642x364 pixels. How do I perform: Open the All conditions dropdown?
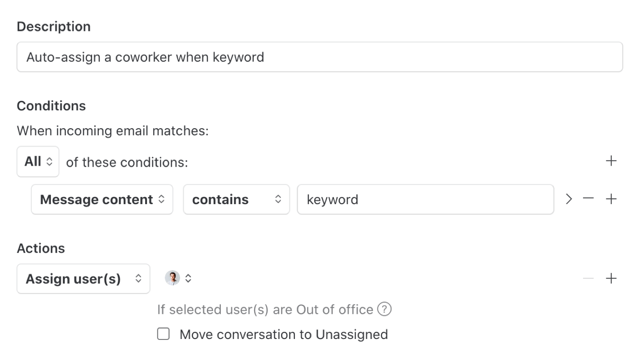(x=38, y=161)
